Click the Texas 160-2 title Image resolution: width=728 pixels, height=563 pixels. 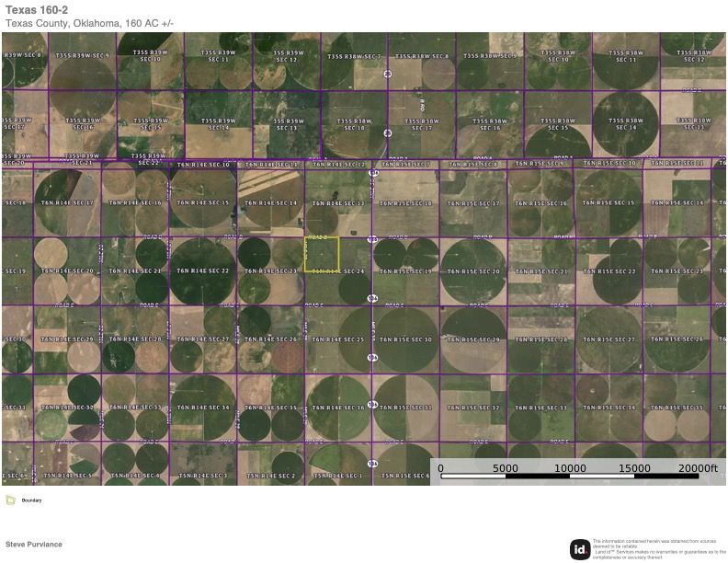(x=37, y=9)
